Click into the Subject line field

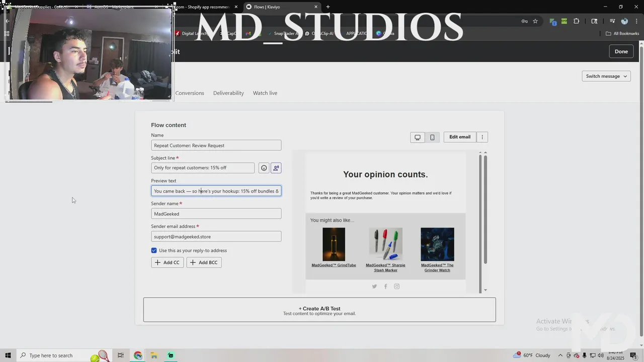[x=203, y=168]
